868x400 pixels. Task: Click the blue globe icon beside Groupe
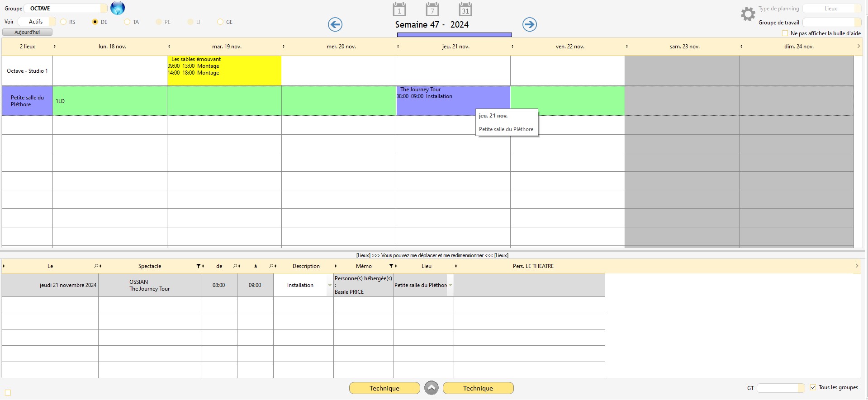(118, 8)
